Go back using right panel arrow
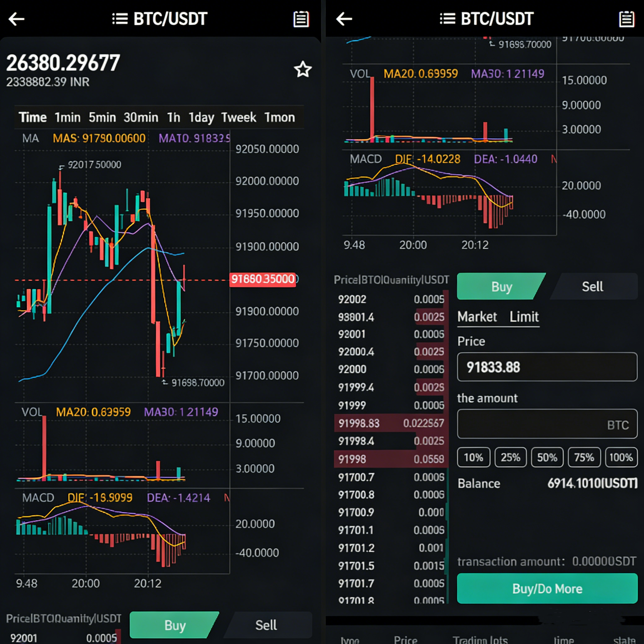Image resolution: width=644 pixels, height=644 pixels. [344, 19]
